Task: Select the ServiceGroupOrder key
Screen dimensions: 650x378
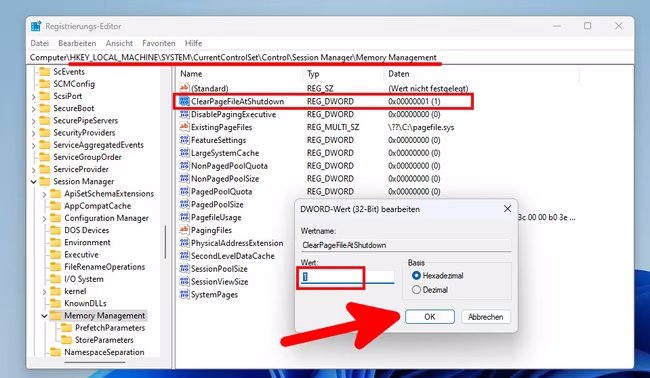Action: click(x=87, y=157)
